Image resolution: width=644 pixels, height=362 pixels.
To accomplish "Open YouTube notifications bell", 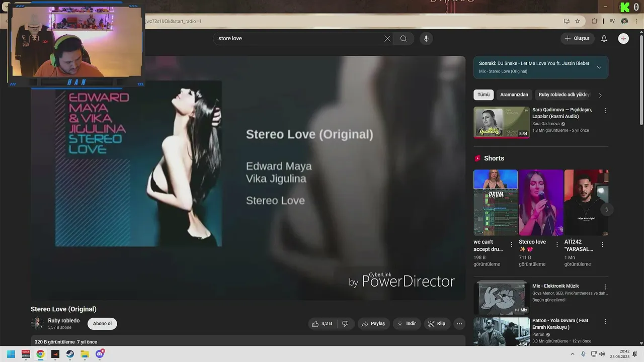I will (x=604, y=39).
